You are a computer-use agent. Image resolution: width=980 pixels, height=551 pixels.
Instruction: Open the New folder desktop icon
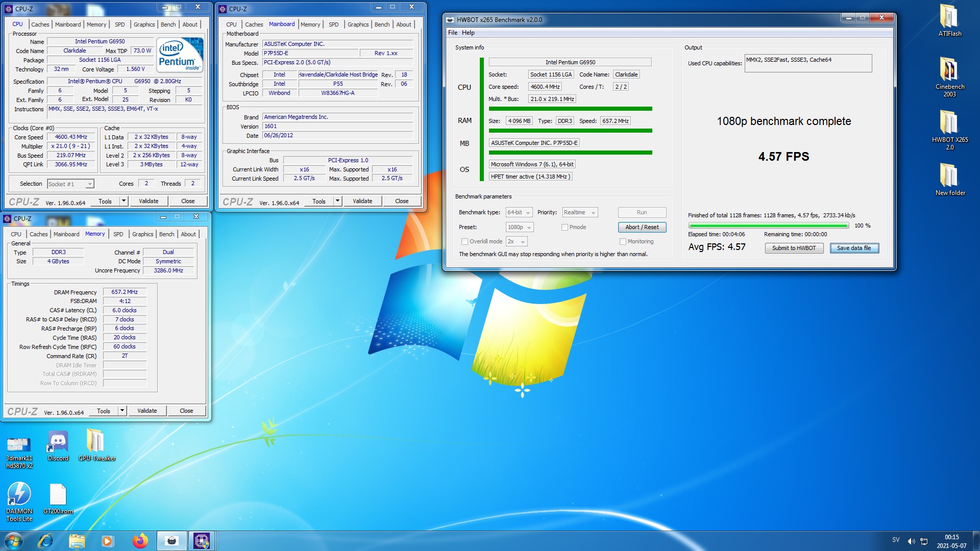[949, 180]
